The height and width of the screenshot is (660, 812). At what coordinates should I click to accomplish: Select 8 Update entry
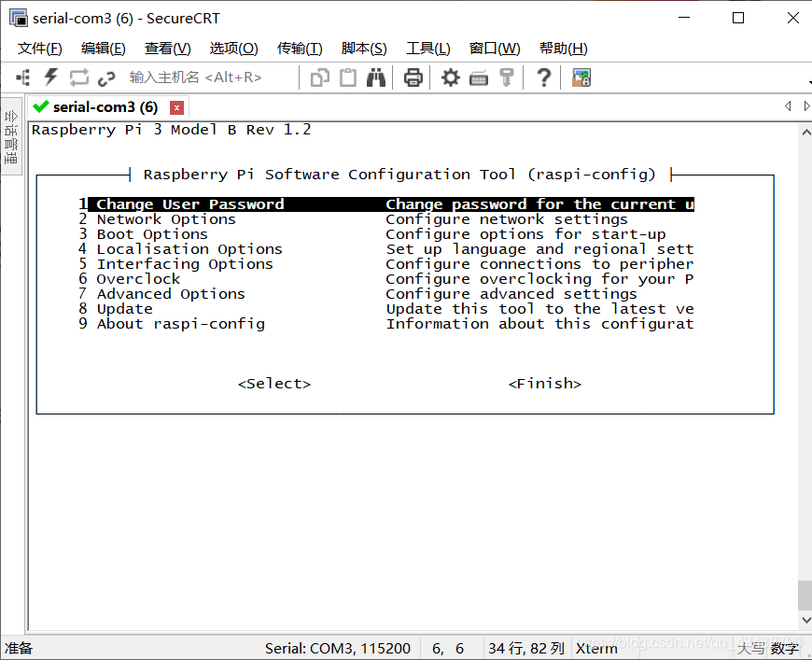tap(385, 309)
